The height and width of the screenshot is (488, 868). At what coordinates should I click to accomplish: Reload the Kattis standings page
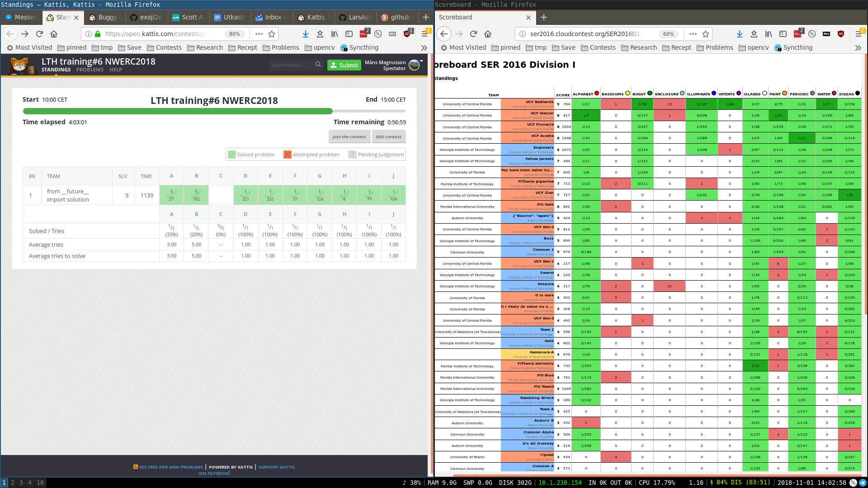[39, 34]
